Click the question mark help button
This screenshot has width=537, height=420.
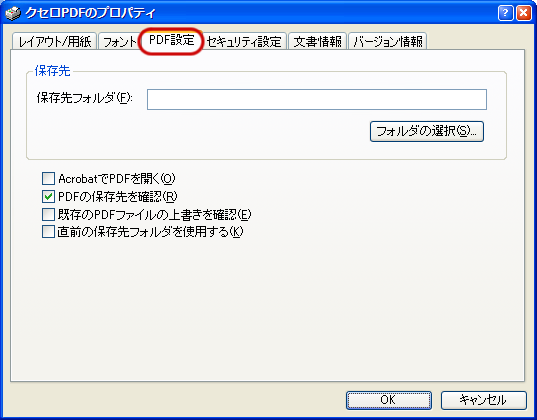pos(505,13)
